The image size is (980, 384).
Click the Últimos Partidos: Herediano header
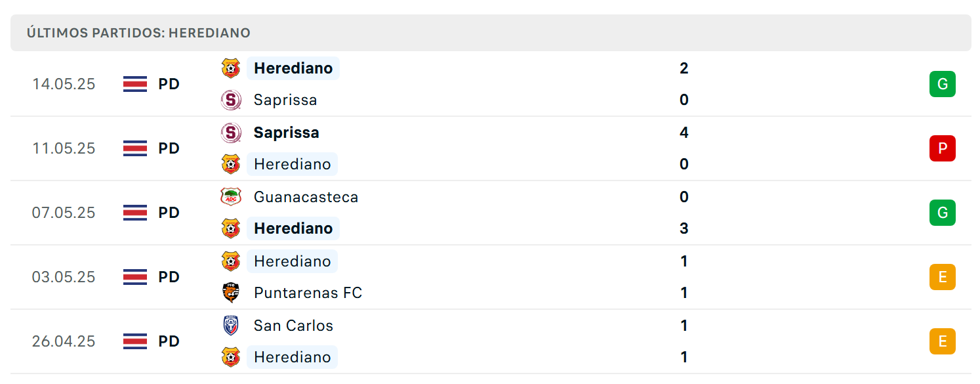138,33
